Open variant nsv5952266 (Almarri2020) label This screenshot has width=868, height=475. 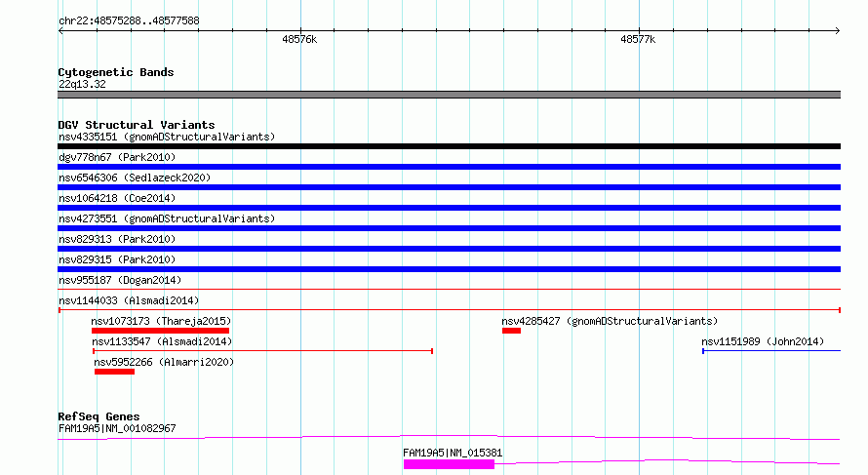tap(164, 362)
